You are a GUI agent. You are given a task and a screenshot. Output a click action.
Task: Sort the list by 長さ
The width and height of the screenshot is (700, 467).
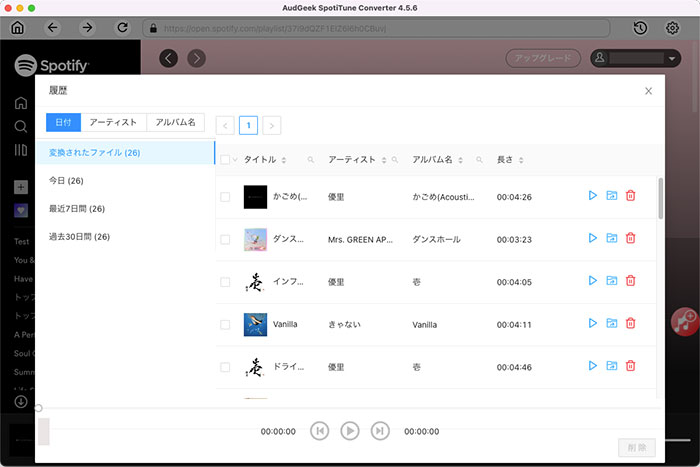pyautogui.click(x=521, y=160)
